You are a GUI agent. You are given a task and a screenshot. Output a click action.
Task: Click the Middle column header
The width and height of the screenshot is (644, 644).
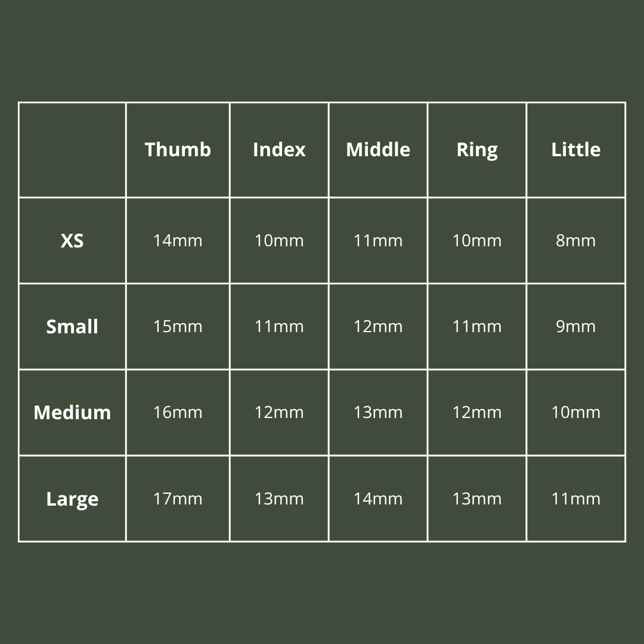378,149
